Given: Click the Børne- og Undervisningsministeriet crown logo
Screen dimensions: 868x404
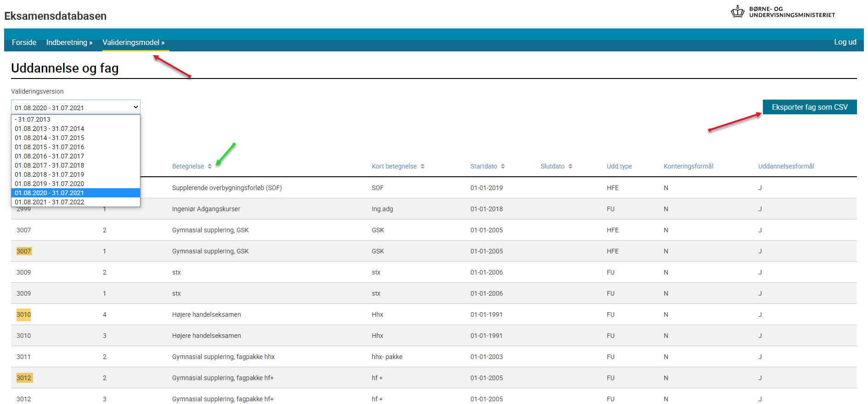Looking at the screenshot, I should pyautogui.click(x=737, y=11).
